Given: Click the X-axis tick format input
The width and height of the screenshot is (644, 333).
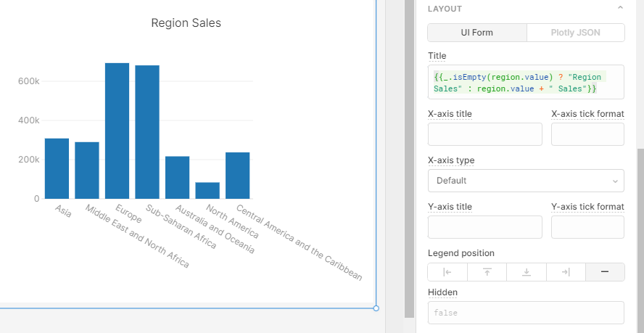Looking at the screenshot, I should (587, 134).
